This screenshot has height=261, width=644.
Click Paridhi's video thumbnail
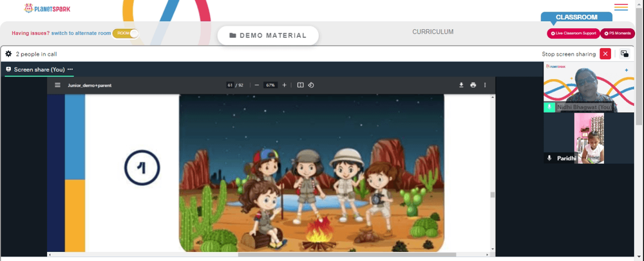pyautogui.click(x=589, y=138)
